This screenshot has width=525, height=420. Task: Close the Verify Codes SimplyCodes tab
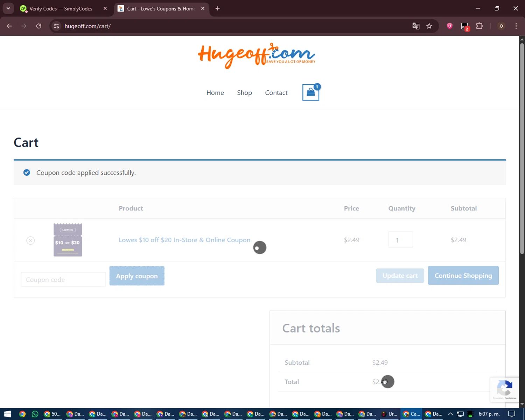pos(105,8)
